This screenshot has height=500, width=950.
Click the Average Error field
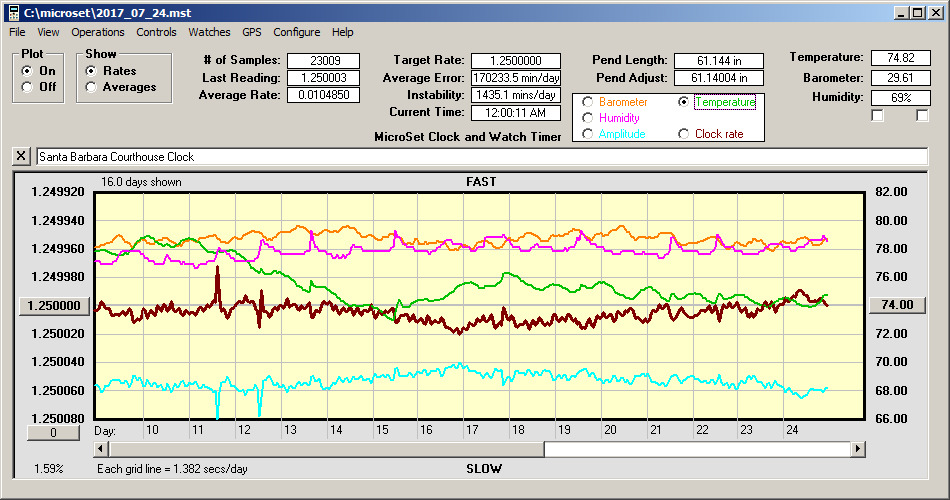pos(516,78)
